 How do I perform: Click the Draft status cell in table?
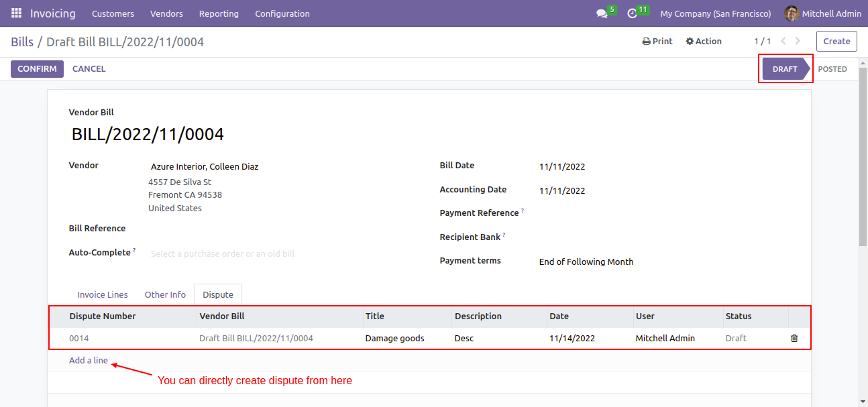[736, 339]
